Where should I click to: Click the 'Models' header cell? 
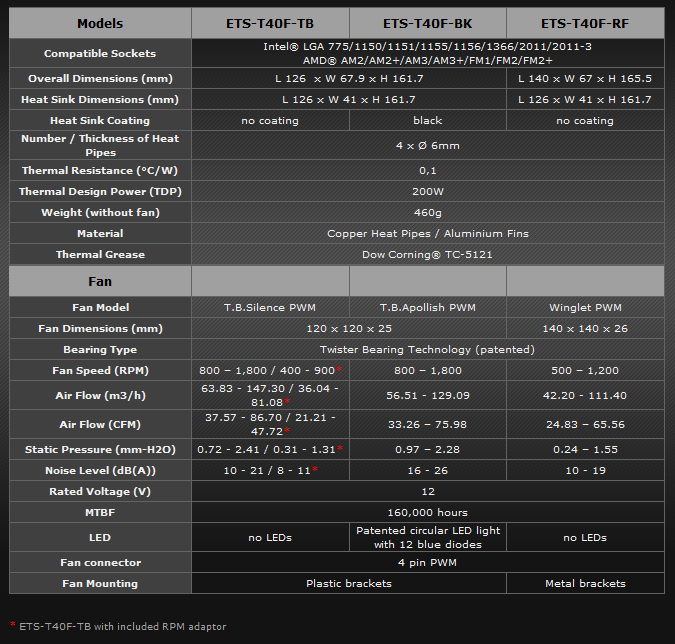[x=100, y=23]
